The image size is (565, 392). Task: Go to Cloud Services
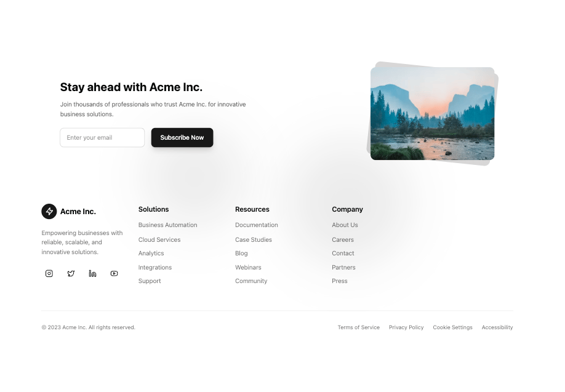[159, 239]
